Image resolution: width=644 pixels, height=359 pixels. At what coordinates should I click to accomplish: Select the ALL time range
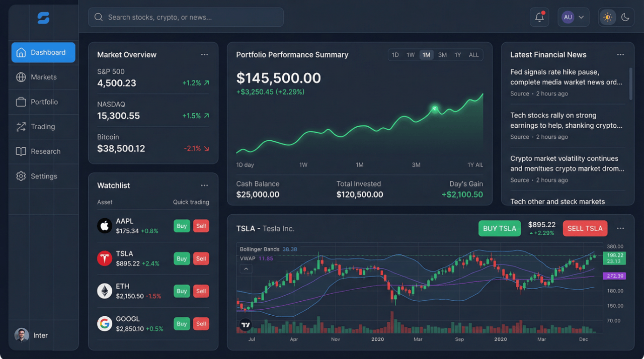[474, 55]
